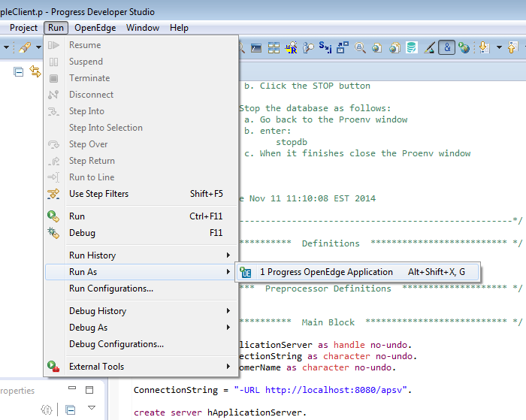Expand the Debug History submenu
The width and height of the screenshot is (526, 420).
tap(141, 311)
